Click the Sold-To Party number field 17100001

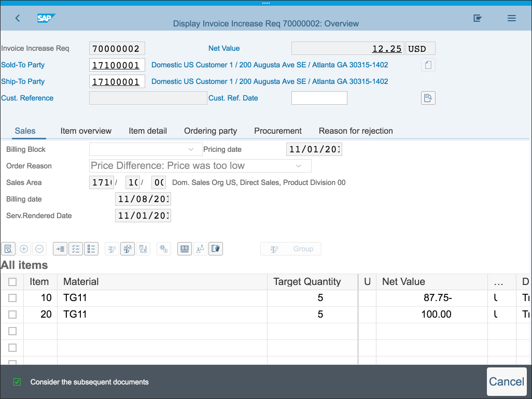pyautogui.click(x=117, y=65)
